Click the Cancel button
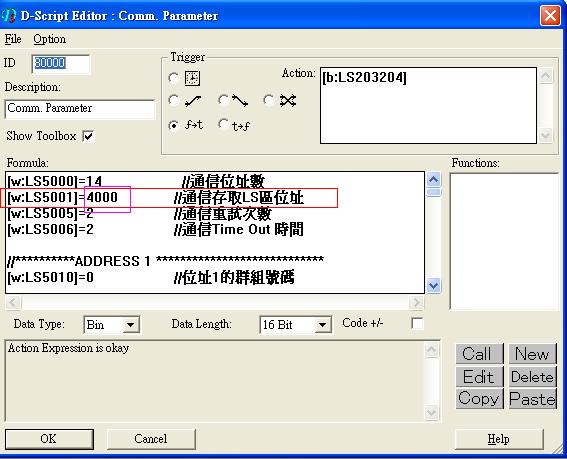The image size is (567, 459). pos(151,439)
